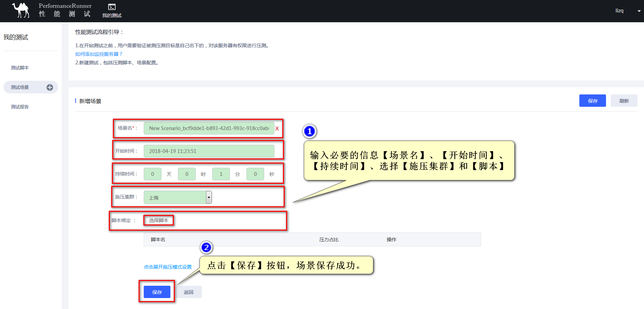Click the duration minutes field
644x309 pixels.
221,174
